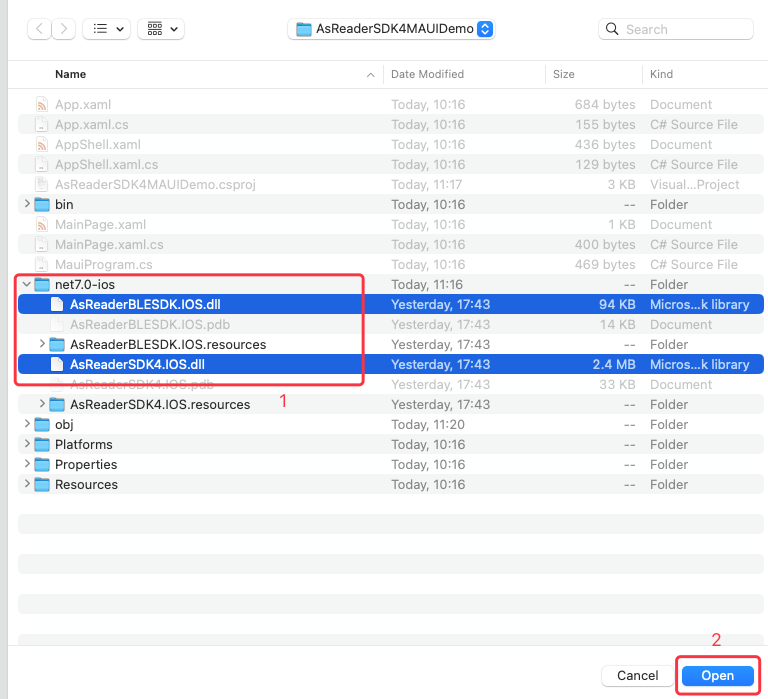This screenshot has width=768, height=699.
Task: Sort by the Size column header
Action: [x=564, y=74]
